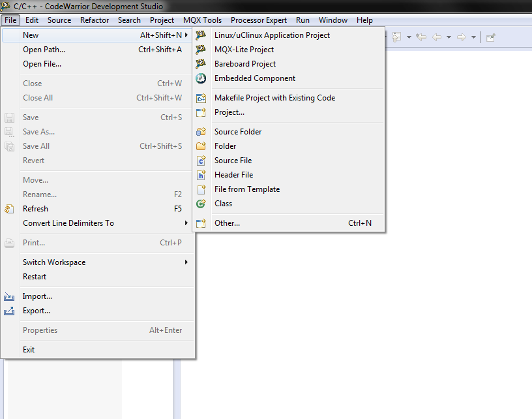Open Export... from File menu

pos(98,311)
